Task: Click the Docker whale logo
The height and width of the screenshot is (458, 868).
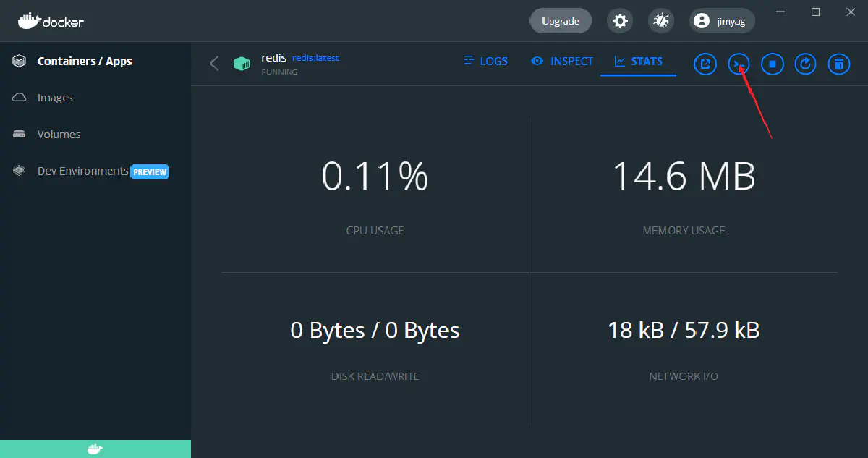Action: (x=51, y=21)
